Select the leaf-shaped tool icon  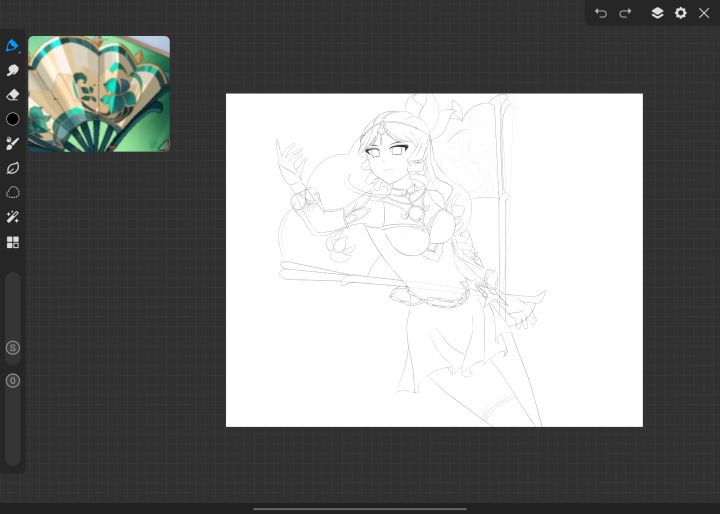pyautogui.click(x=12, y=168)
